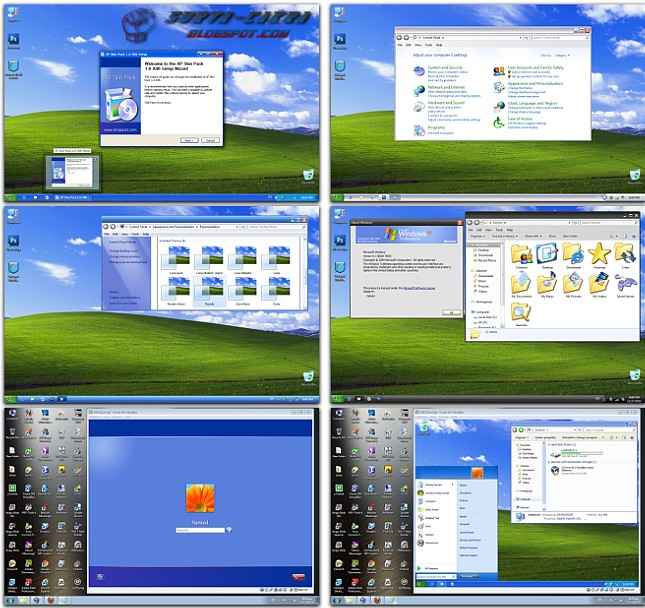Click the arrow button beside the password field
The height and width of the screenshot is (608, 645).
coord(229,530)
